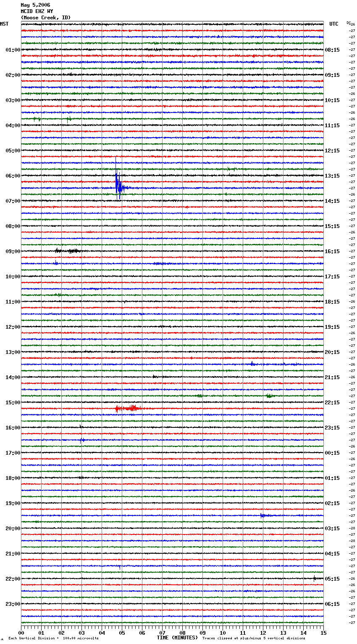Image resolution: width=357 pixels, height=644 pixels.
Task: Click the "15:15" UTC time label
Action: 332,226
